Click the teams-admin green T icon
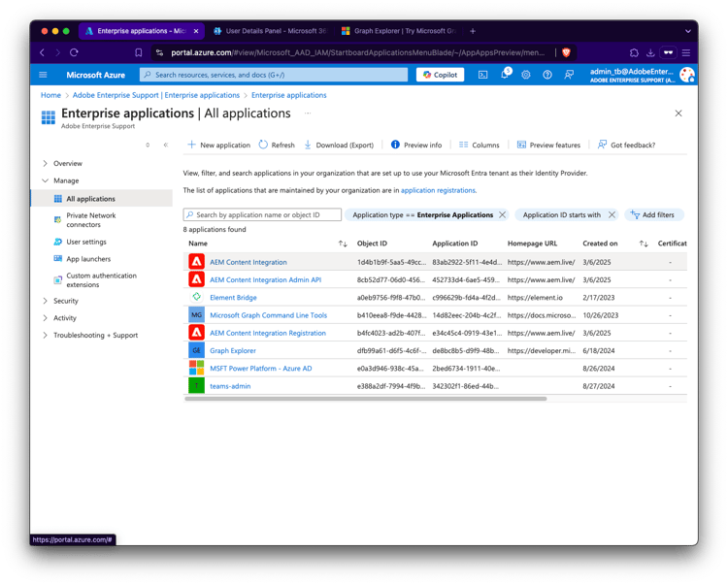The width and height of the screenshot is (728, 585). point(196,385)
